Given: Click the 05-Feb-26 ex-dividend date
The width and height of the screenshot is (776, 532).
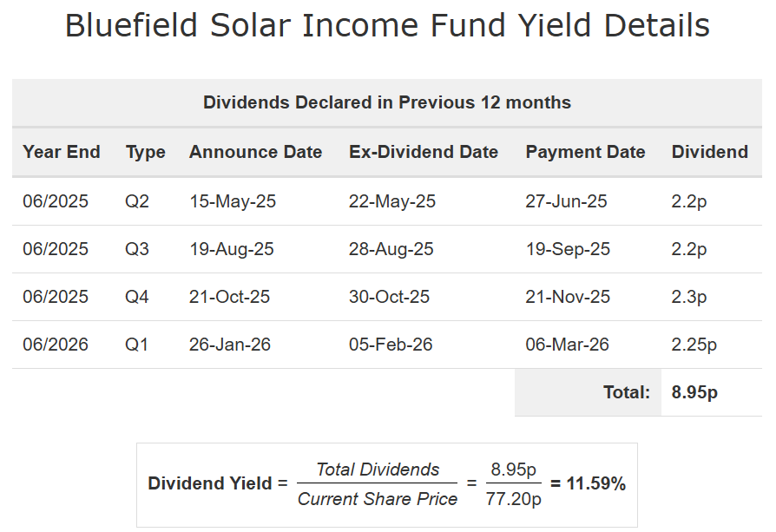Looking at the screenshot, I should 390,345.
